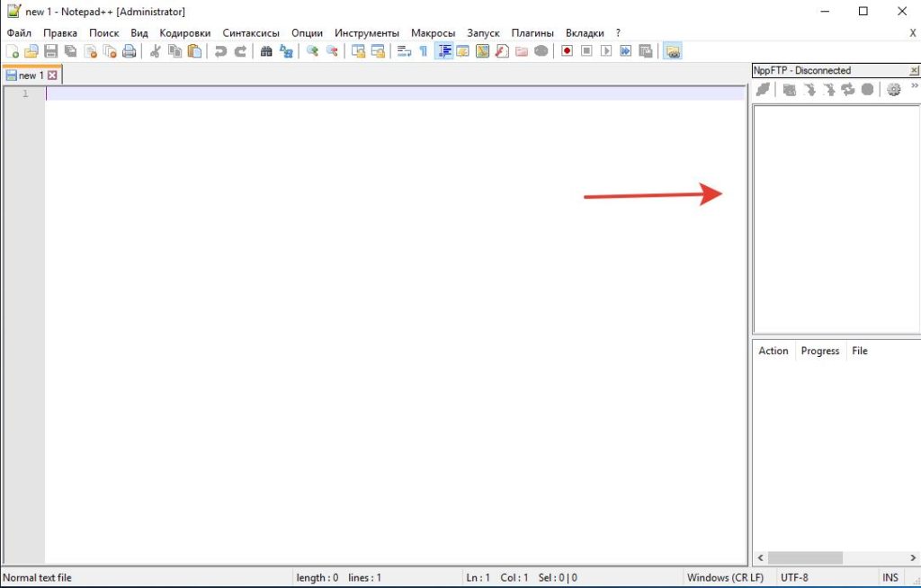Open the Поиск menu
The image size is (921, 588).
[104, 33]
